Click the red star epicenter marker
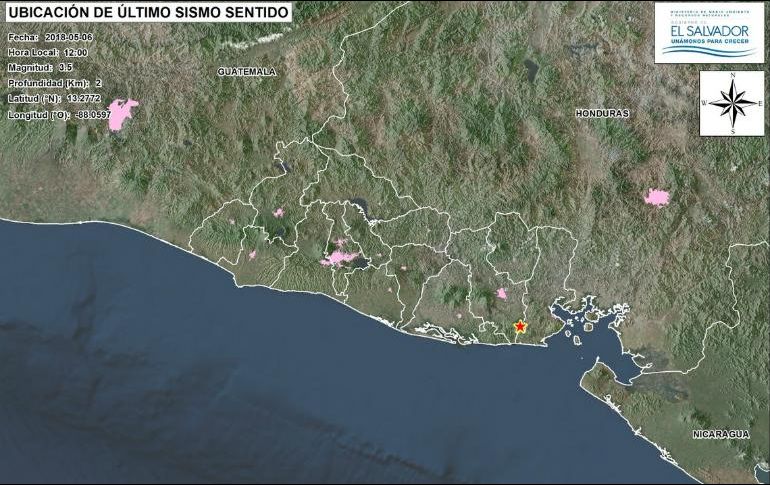770x485 pixels. point(520,326)
